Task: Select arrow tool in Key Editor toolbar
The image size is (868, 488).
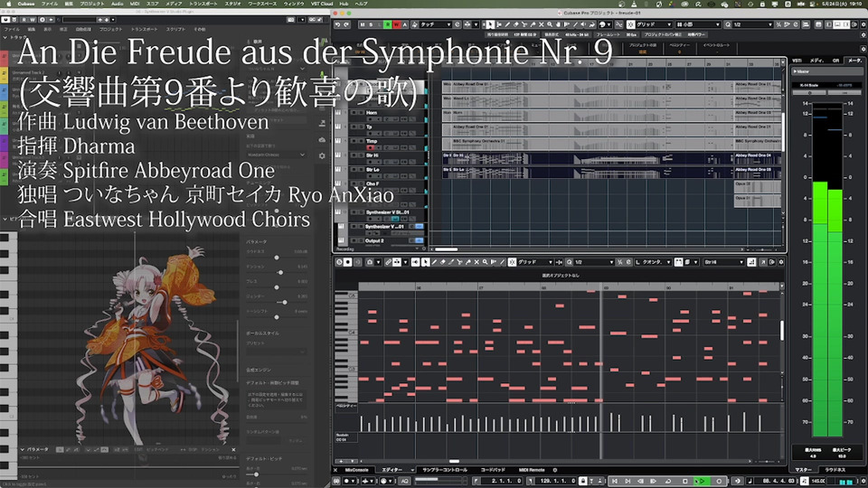Action: point(425,262)
